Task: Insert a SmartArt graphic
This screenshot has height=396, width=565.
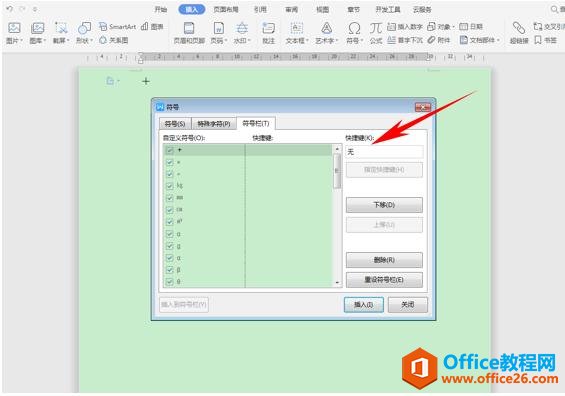Action: [118, 26]
